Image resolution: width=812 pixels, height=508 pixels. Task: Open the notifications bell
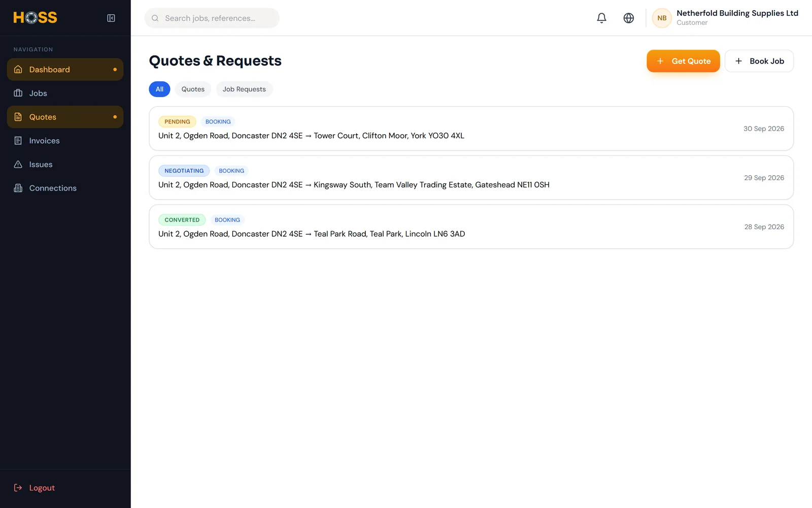[x=601, y=18]
